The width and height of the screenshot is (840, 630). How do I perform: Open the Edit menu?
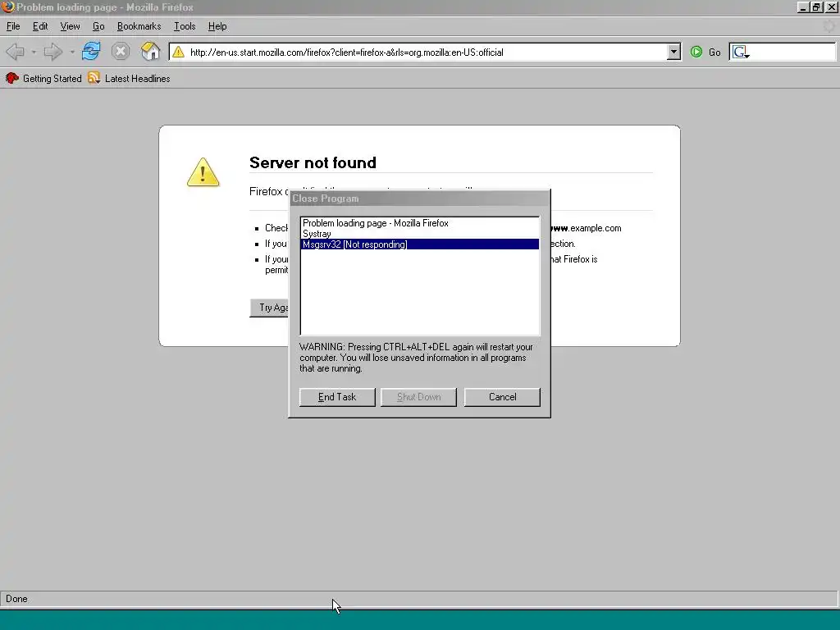(x=40, y=26)
